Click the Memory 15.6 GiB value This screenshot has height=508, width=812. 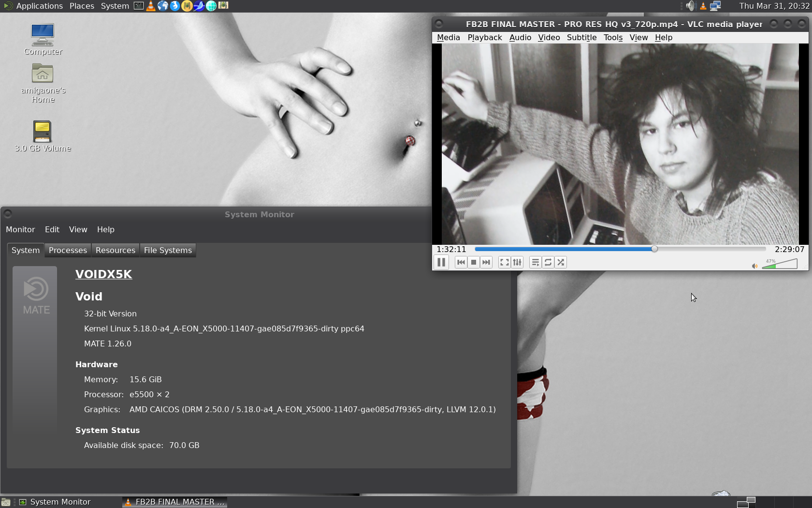(x=145, y=379)
